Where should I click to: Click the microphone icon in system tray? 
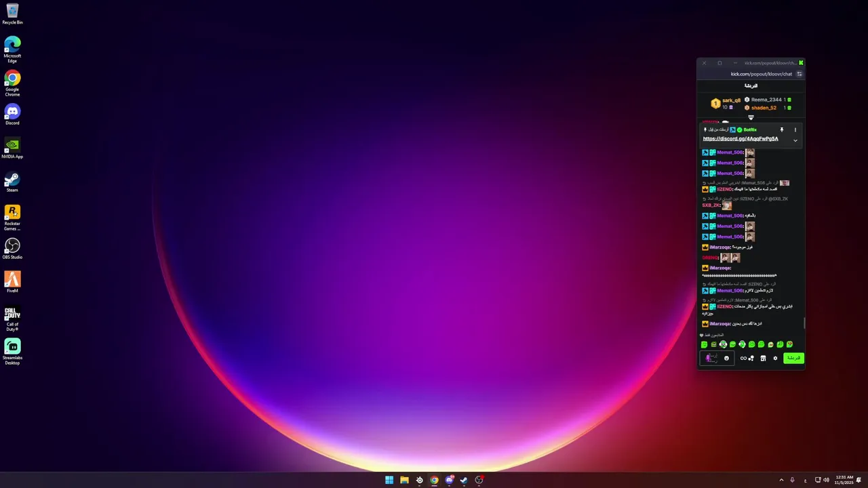pos(792,480)
